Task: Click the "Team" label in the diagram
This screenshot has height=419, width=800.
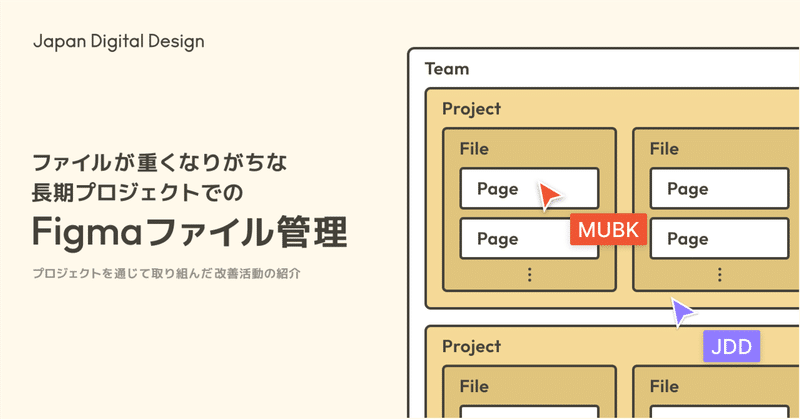Action: pyautogui.click(x=447, y=69)
